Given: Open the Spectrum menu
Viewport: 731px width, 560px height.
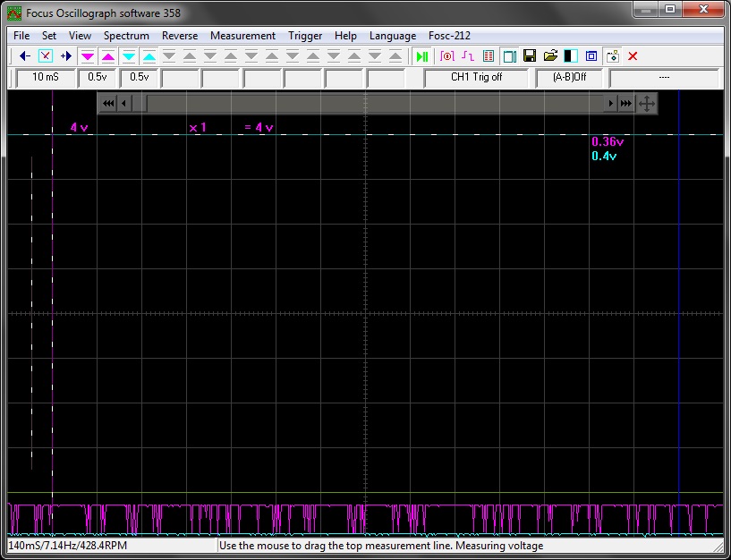Looking at the screenshot, I should pyautogui.click(x=126, y=36).
